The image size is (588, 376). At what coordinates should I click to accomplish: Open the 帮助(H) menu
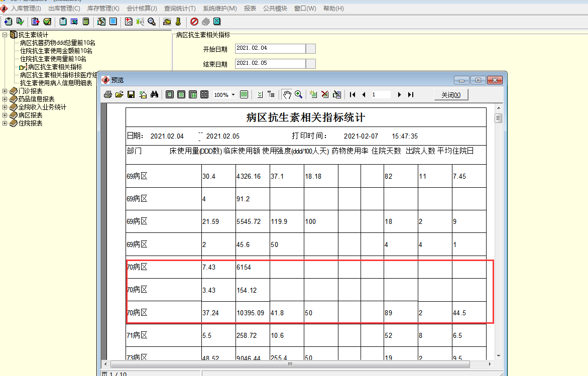(333, 8)
